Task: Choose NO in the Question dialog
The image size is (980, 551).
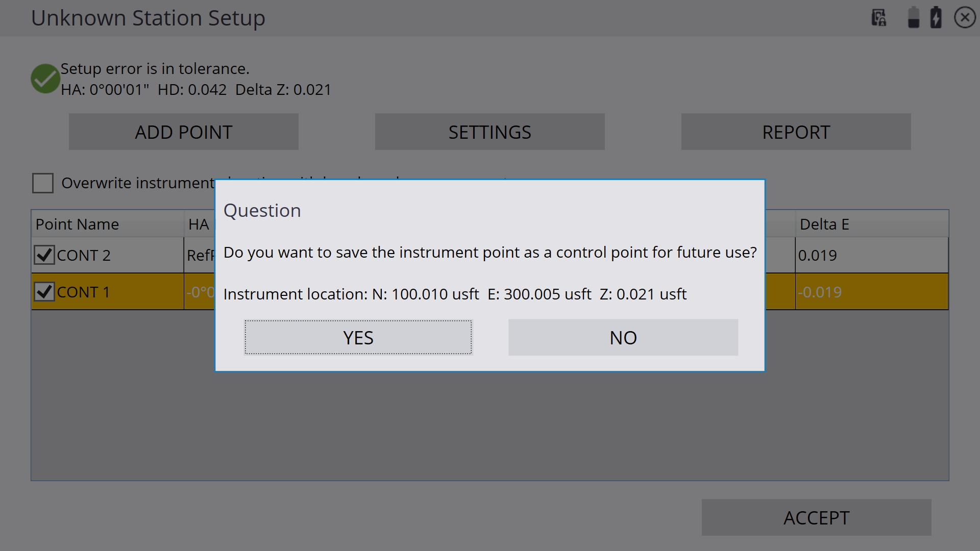Action: click(x=623, y=337)
